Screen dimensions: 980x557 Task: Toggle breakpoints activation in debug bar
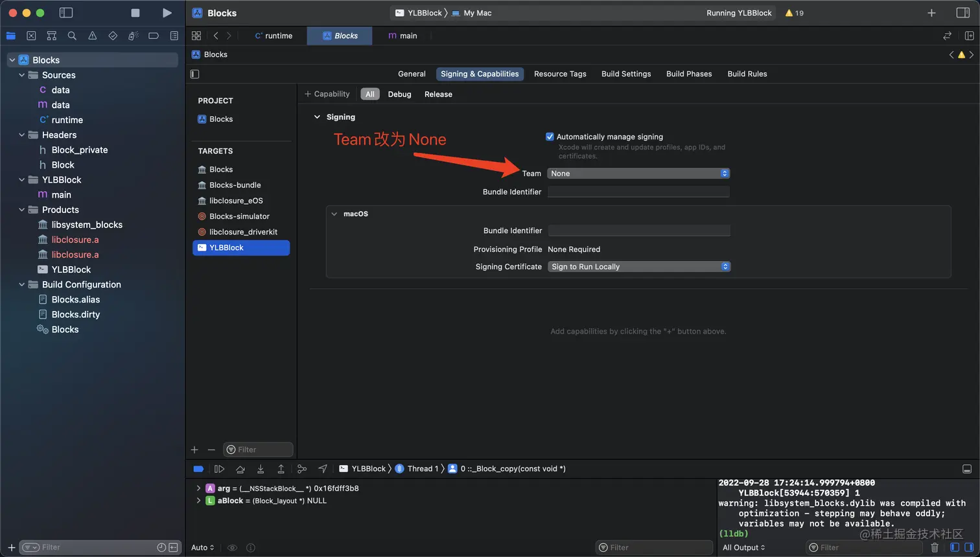[198, 469]
